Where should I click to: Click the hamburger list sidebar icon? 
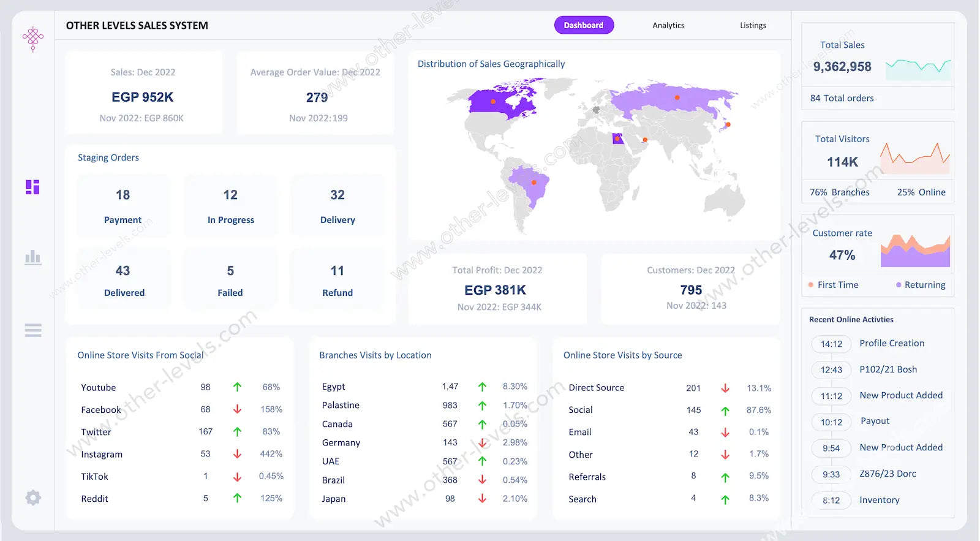click(x=33, y=331)
